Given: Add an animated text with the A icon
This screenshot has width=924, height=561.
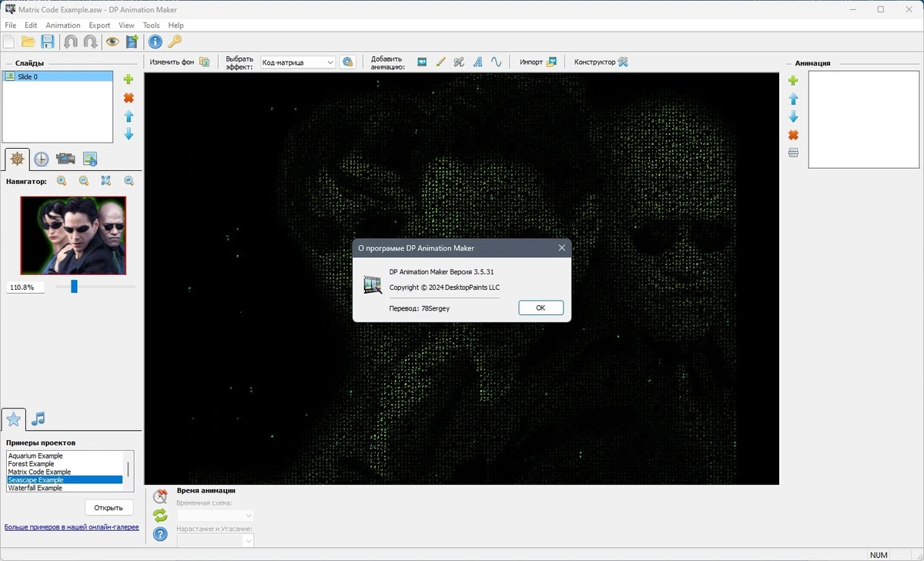Looking at the screenshot, I should [x=477, y=62].
